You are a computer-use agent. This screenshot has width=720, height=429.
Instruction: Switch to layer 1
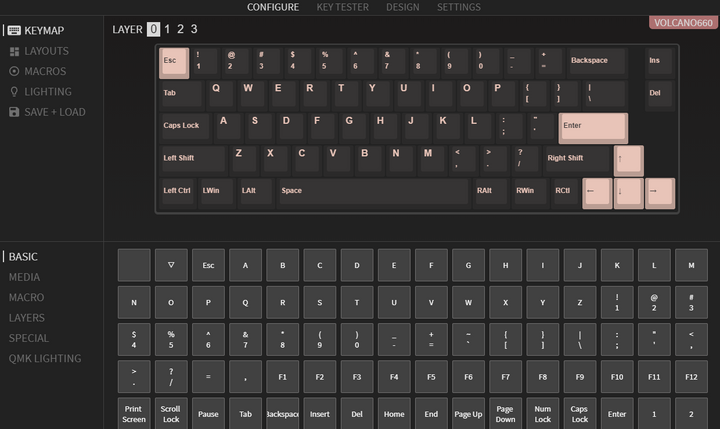167,30
